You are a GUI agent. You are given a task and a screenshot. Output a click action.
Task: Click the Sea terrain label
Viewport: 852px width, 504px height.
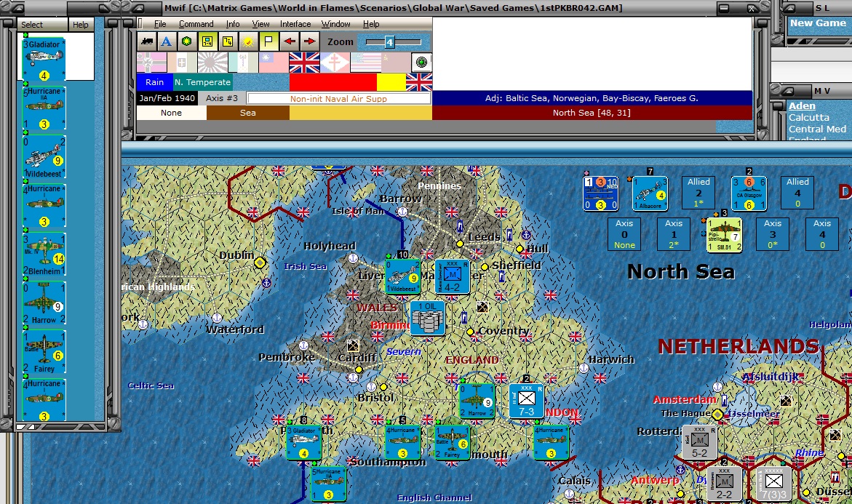click(248, 113)
